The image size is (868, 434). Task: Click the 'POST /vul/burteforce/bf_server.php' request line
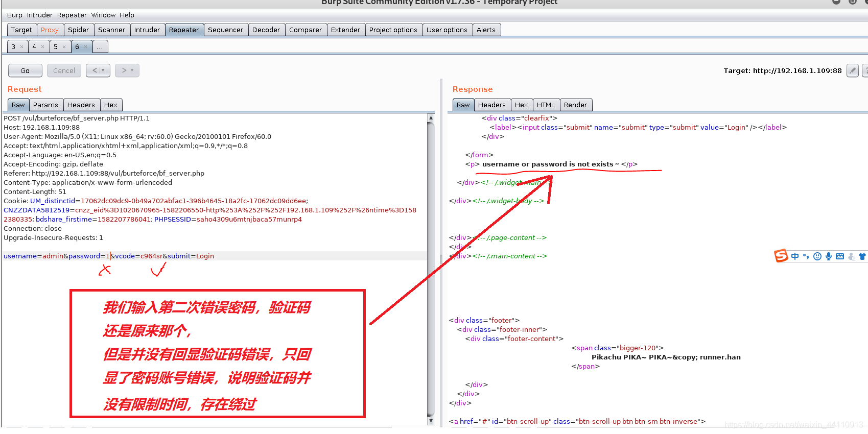coord(77,118)
